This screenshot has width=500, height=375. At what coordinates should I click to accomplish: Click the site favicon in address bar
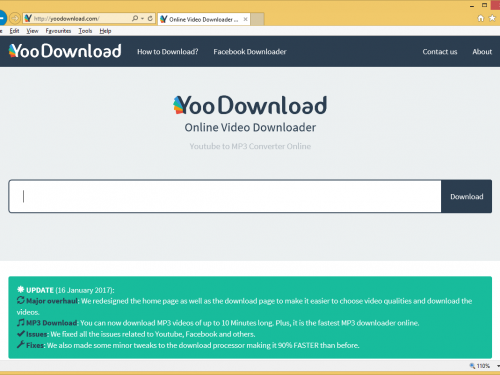pyautogui.click(x=28, y=18)
